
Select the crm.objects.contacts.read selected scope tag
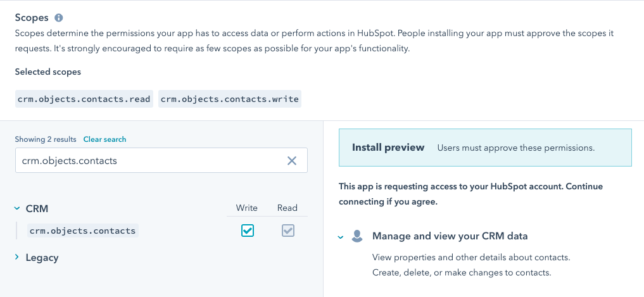(84, 99)
